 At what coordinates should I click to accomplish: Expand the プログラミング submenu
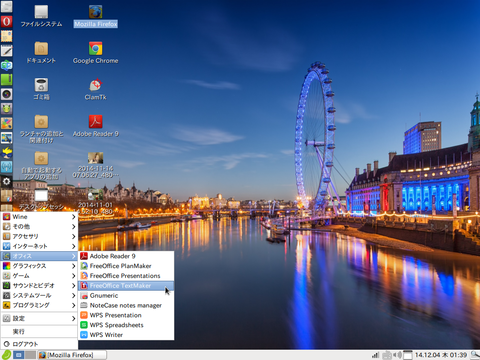(39, 305)
